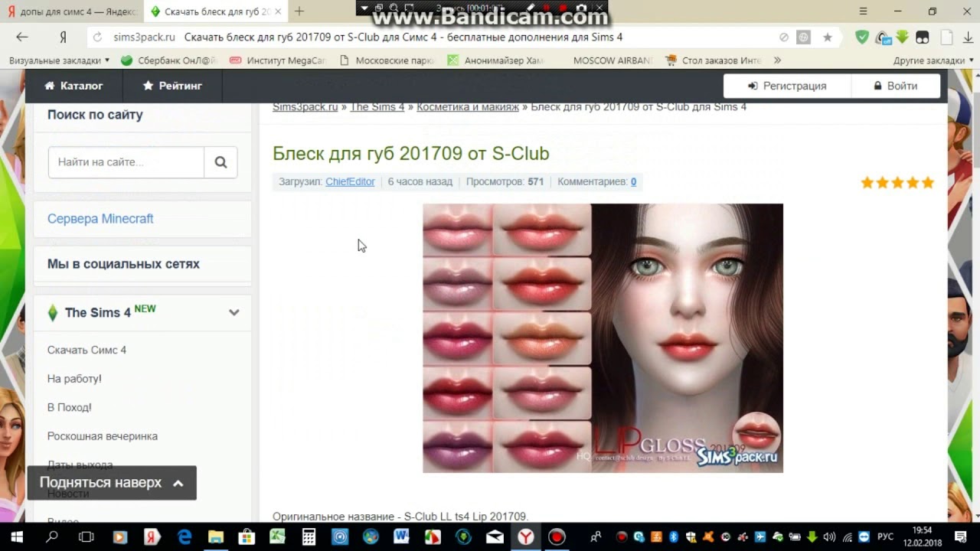Click the Подняться наверх button

tap(112, 483)
